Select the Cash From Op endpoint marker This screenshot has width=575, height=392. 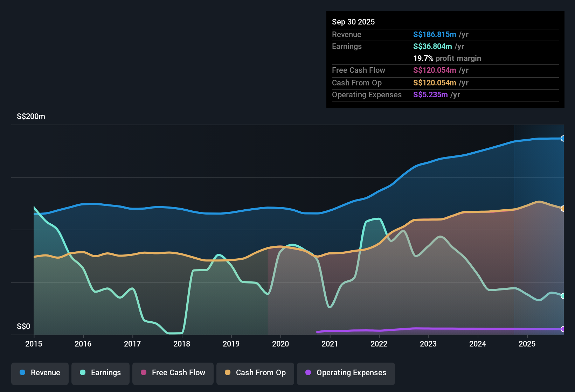[563, 209]
